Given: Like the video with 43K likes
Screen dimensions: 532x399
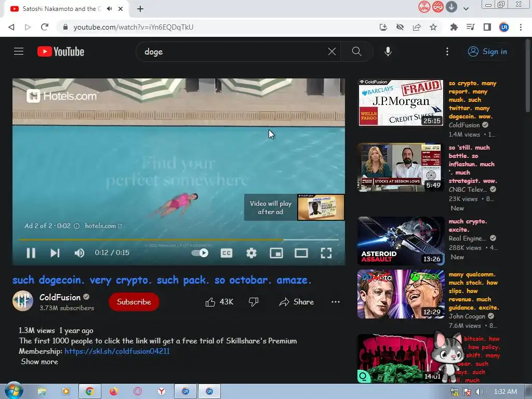Looking at the screenshot, I should (219, 302).
